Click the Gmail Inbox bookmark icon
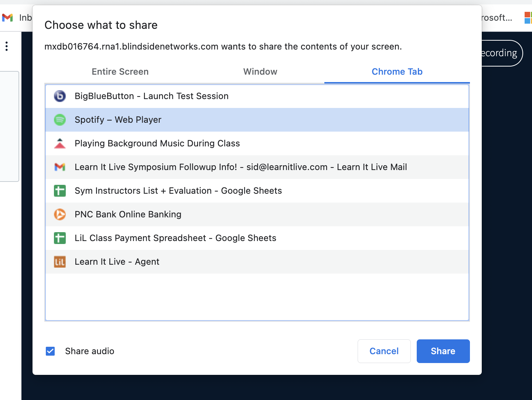 pyautogui.click(x=7, y=17)
